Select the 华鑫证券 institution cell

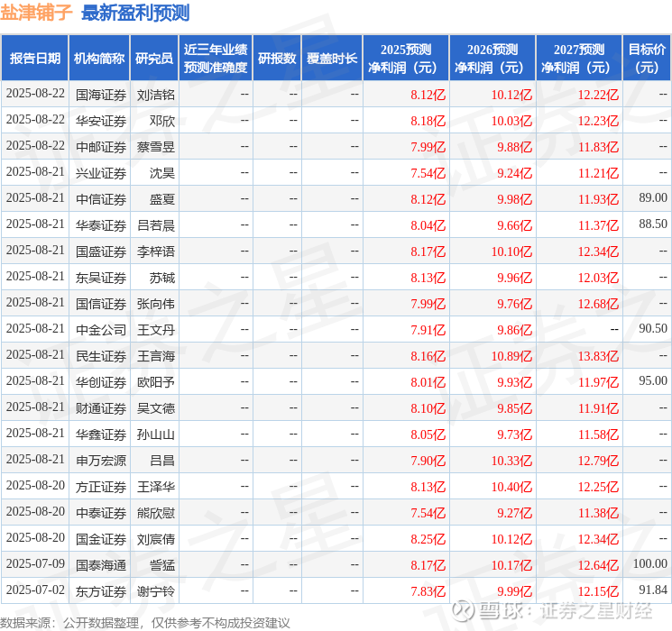click(101, 434)
